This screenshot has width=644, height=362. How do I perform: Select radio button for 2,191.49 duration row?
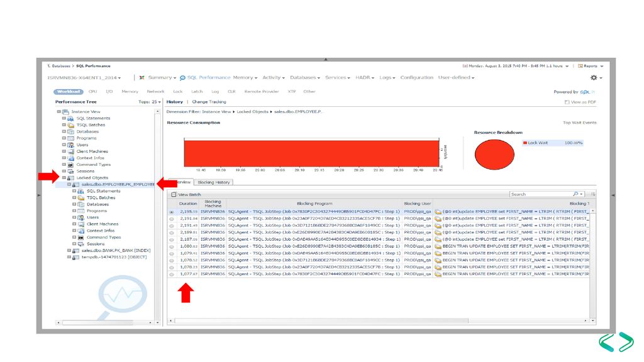[x=172, y=226]
